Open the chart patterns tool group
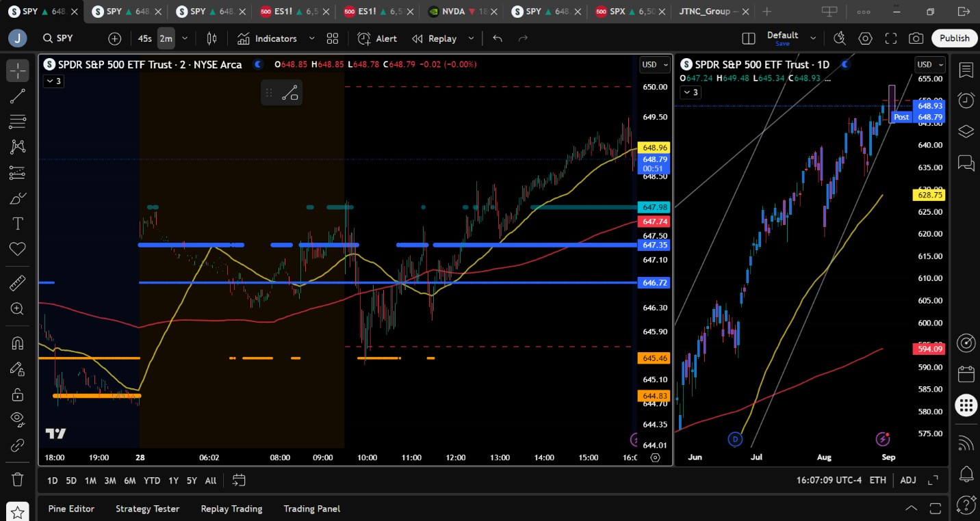The image size is (980, 521). 18,147
